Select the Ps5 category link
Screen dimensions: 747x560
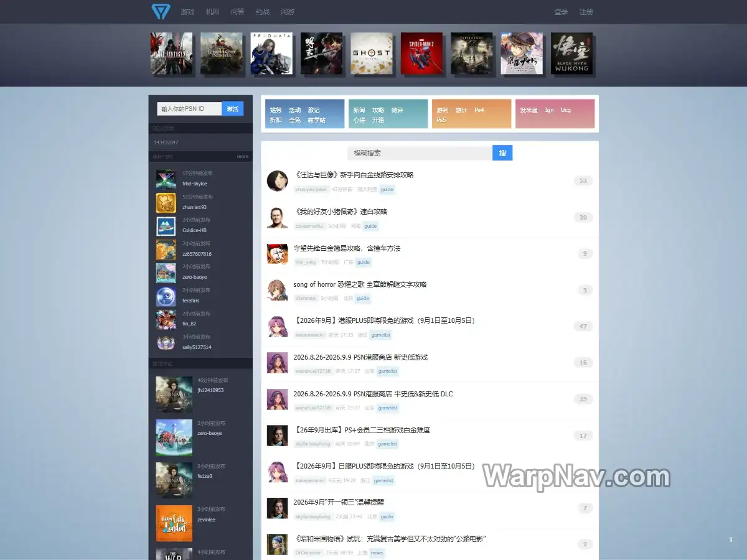coord(441,120)
